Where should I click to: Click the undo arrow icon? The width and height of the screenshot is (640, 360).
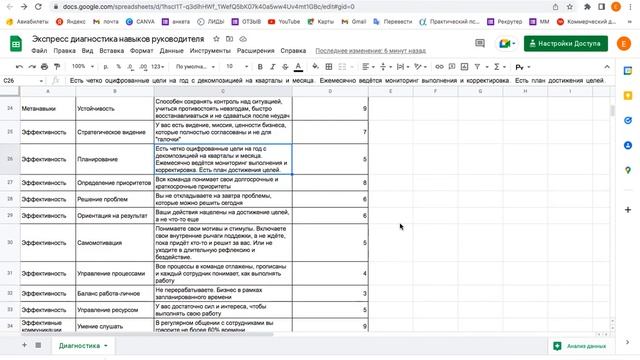(19, 67)
